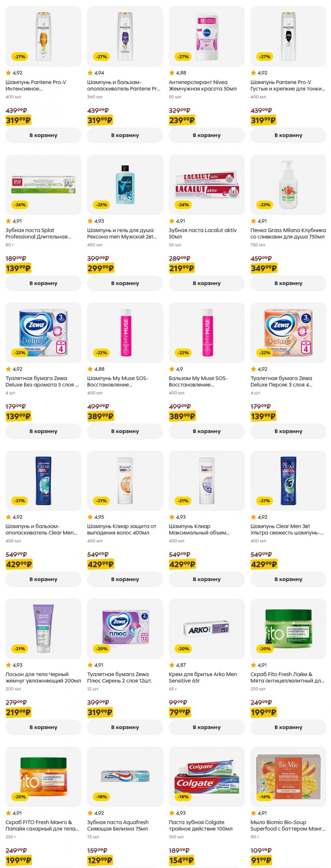
Task: Add Nivea Жемчужная красота antiperspirant to cart
Action: click(x=206, y=135)
